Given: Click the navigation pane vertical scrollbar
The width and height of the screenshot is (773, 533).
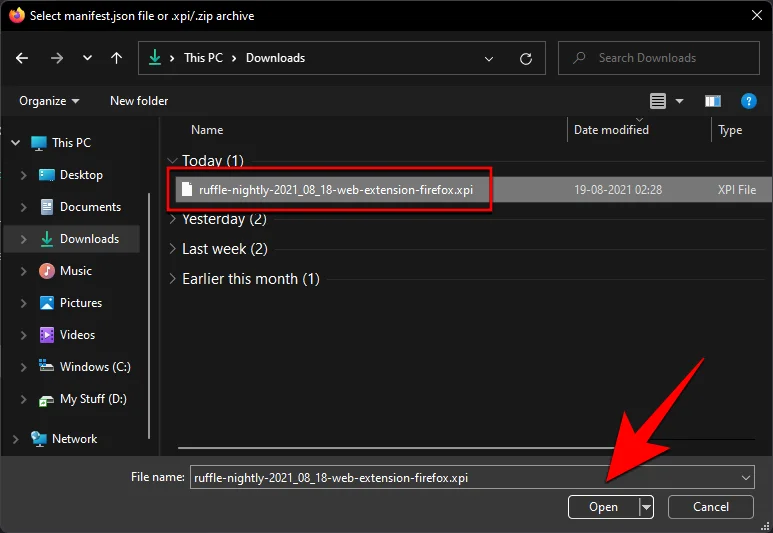Looking at the screenshot, I should point(149,316).
